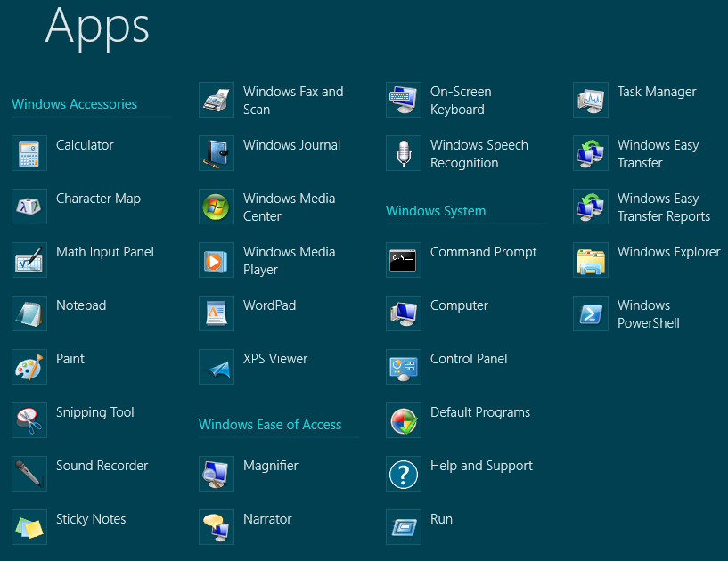
Task: Start Paint from its palette icon
Action: (29, 367)
